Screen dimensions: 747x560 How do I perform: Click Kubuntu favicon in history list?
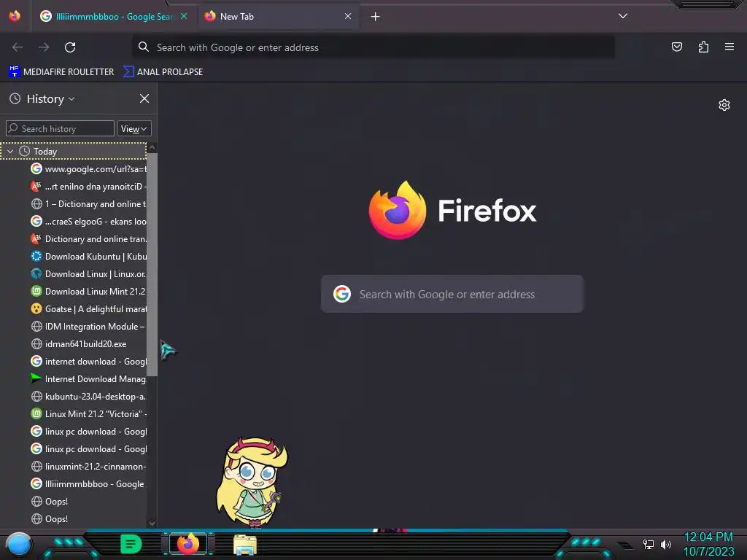(36, 256)
